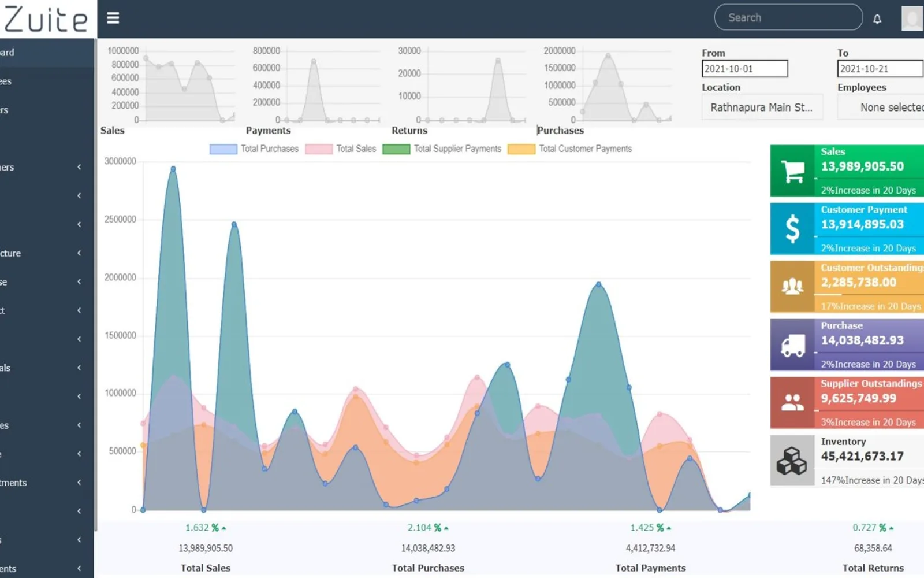Click the Inventory 45,421,673.17 card
The width and height of the screenshot is (924, 578).
[847, 461]
